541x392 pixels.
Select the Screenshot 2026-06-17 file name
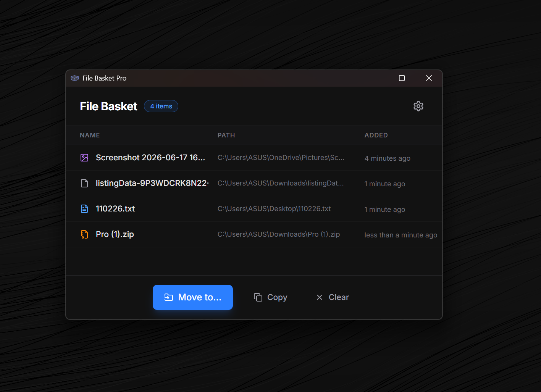[150, 158]
